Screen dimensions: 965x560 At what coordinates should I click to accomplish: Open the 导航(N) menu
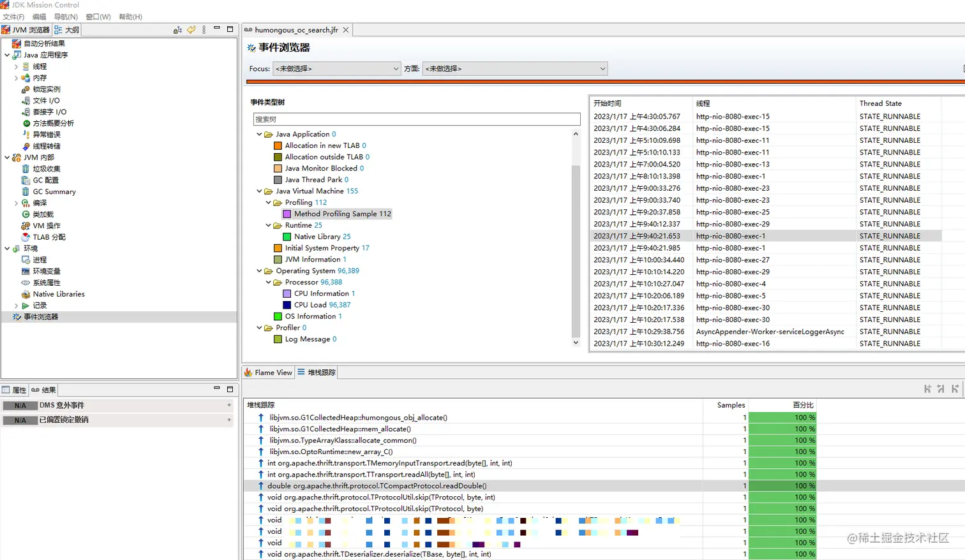(x=66, y=17)
